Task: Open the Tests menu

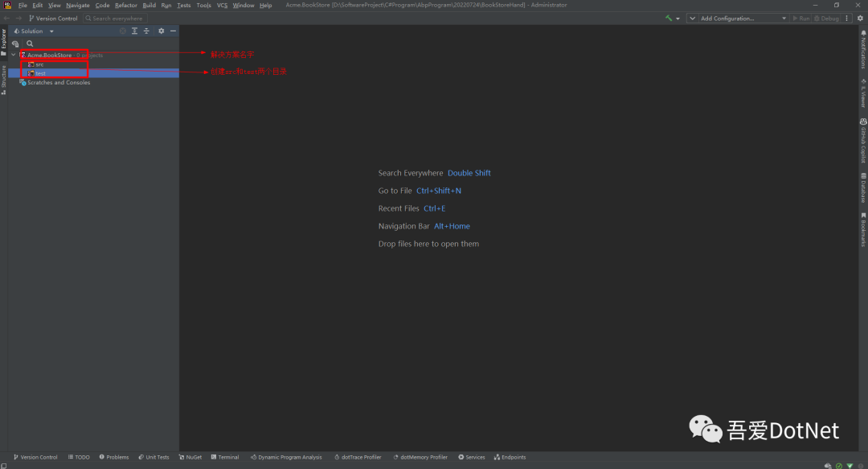Action: pyautogui.click(x=184, y=5)
